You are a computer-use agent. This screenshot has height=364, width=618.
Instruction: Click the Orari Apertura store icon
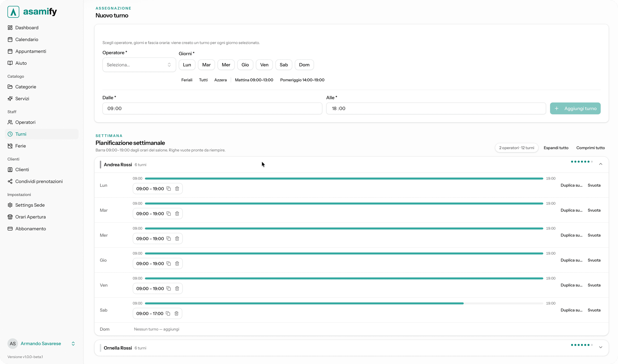point(10,217)
